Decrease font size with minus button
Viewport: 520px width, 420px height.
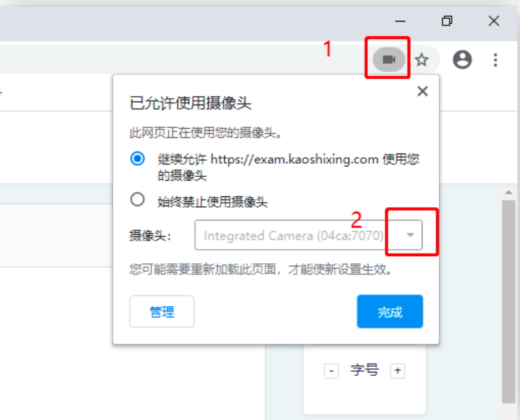(x=331, y=371)
